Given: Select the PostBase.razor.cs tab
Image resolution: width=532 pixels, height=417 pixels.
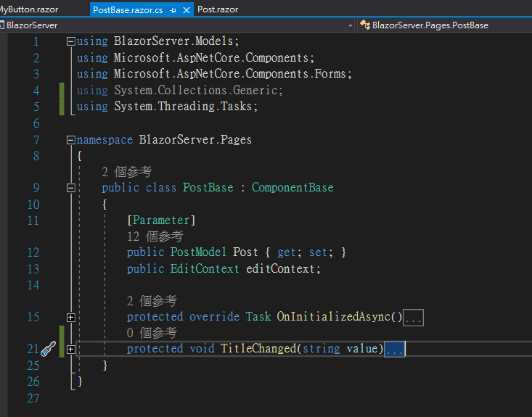Looking at the screenshot, I should [128, 10].
